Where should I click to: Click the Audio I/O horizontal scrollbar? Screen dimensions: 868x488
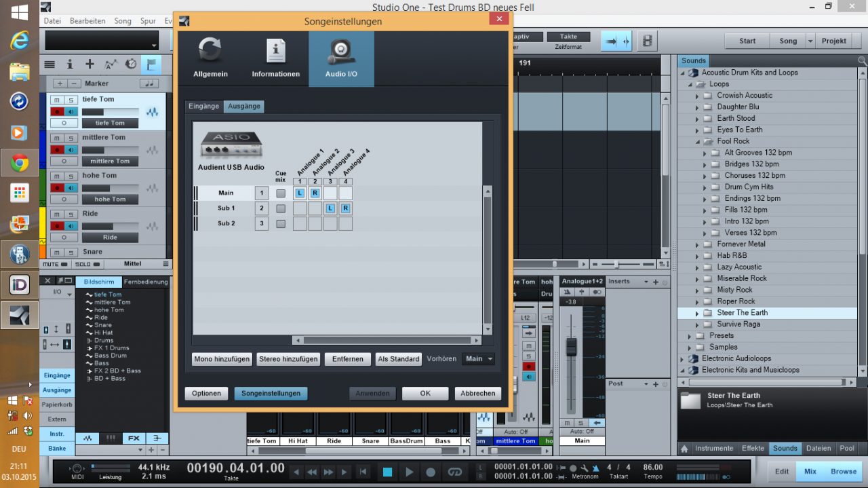click(x=386, y=341)
